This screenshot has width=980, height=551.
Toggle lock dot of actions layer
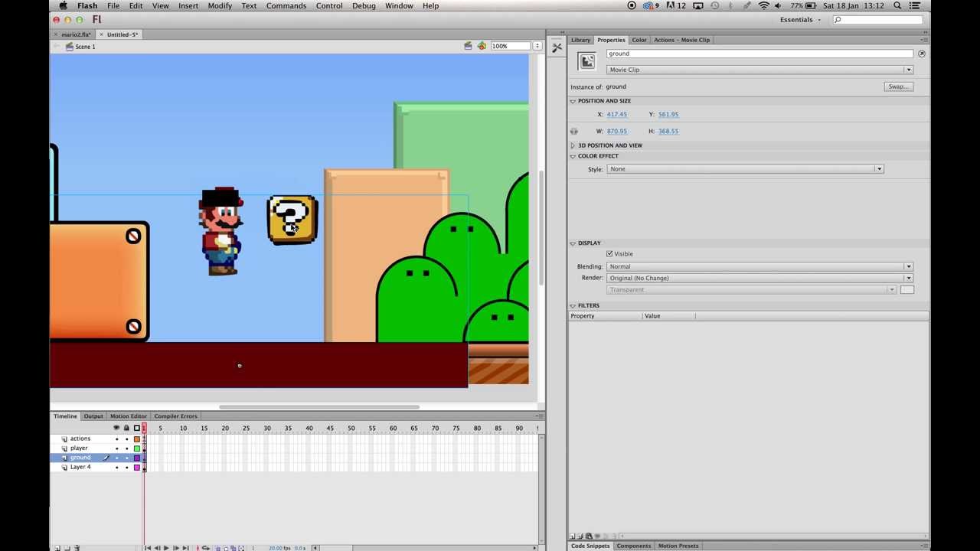[126, 439]
